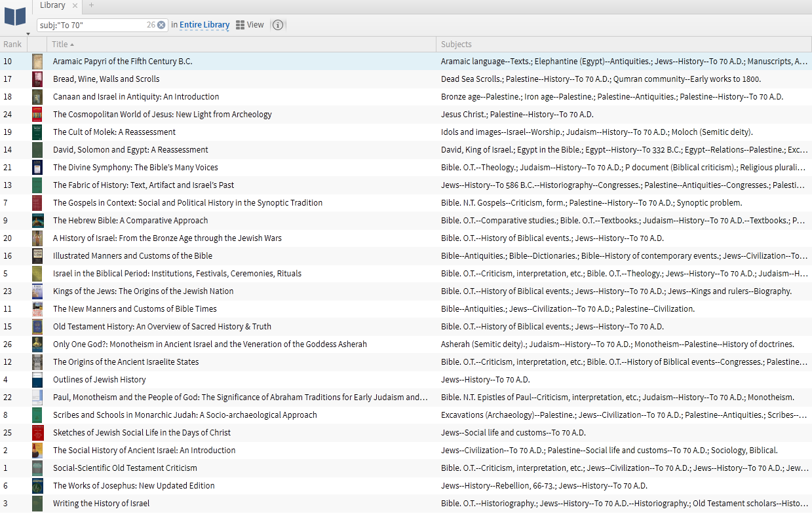Sort by Rank column header
812x518 pixels.
(x=12, y=45)
